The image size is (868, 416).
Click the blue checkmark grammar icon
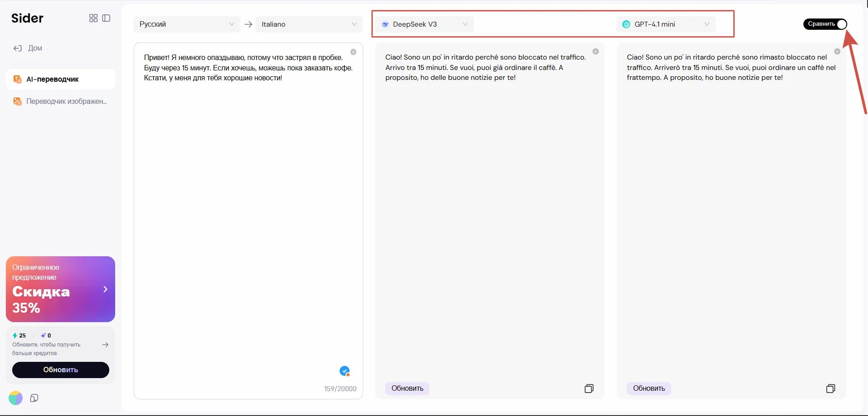345,371
